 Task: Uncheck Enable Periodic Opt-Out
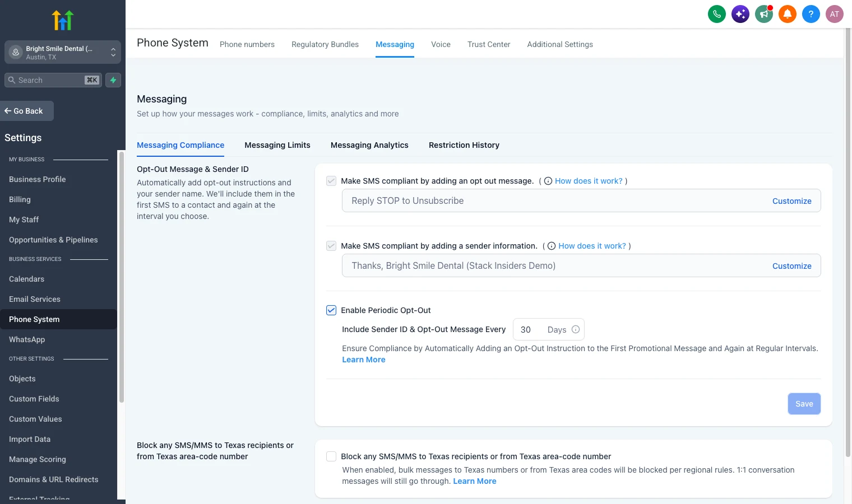tap(331, 310)
